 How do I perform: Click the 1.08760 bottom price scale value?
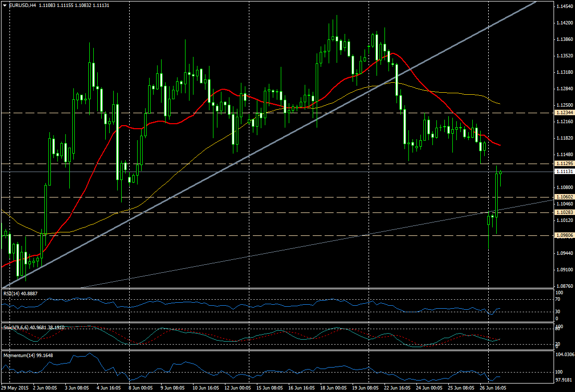[x=564, y=286]
